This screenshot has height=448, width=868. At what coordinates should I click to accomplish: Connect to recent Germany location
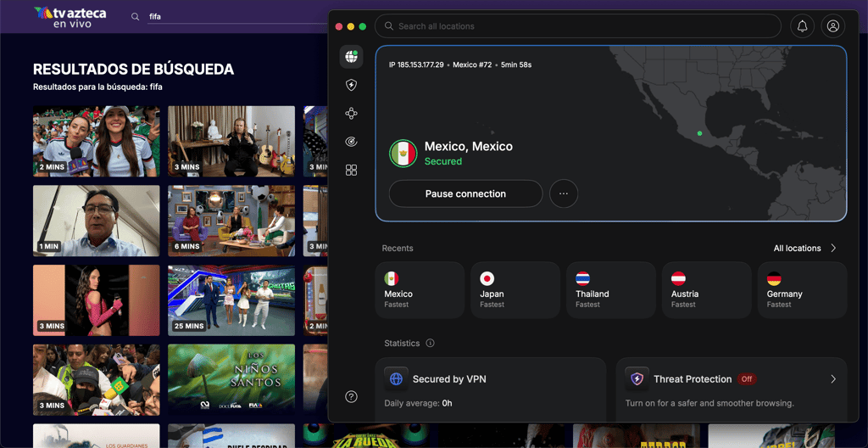click(802, 290)
